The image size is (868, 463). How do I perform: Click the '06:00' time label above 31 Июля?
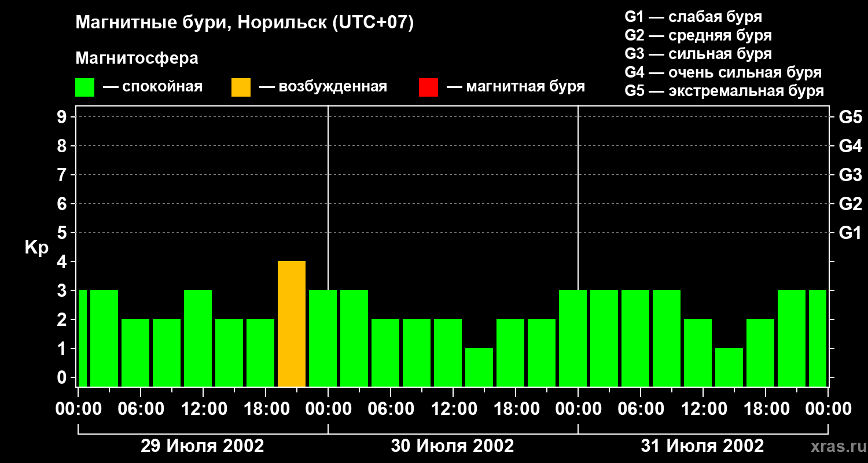pyautogui.click(x=641, y=409)
